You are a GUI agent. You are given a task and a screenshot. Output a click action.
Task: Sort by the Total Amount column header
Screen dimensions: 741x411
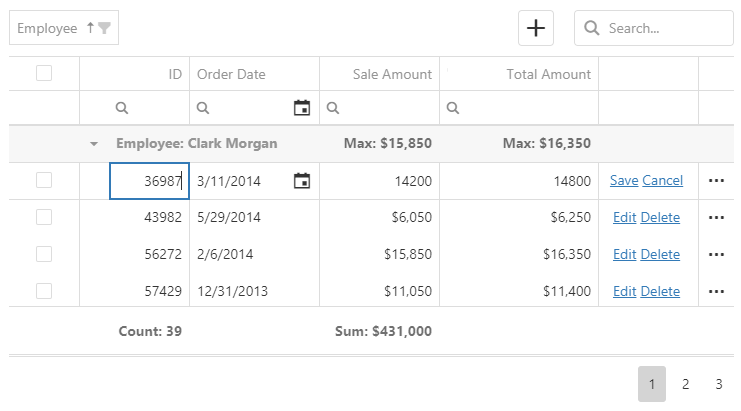point(549,74)
